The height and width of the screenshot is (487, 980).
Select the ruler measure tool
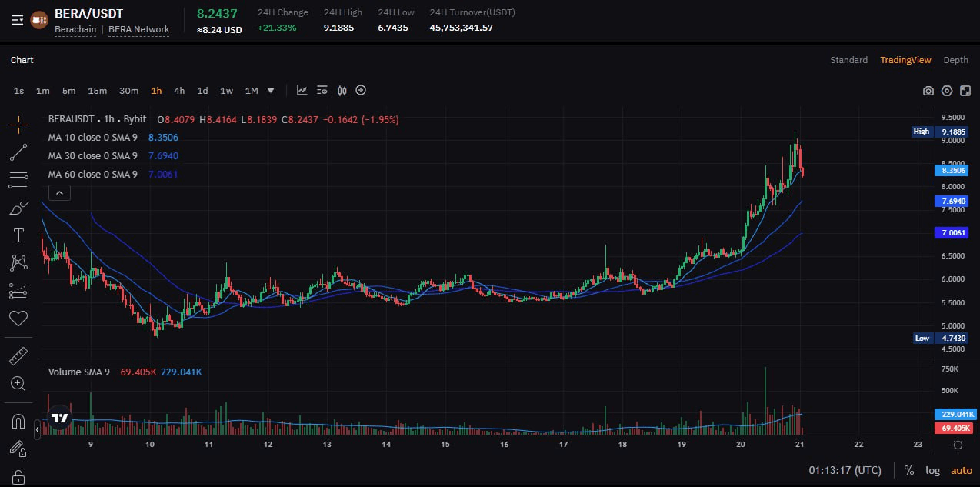click(x=18, y=355)
